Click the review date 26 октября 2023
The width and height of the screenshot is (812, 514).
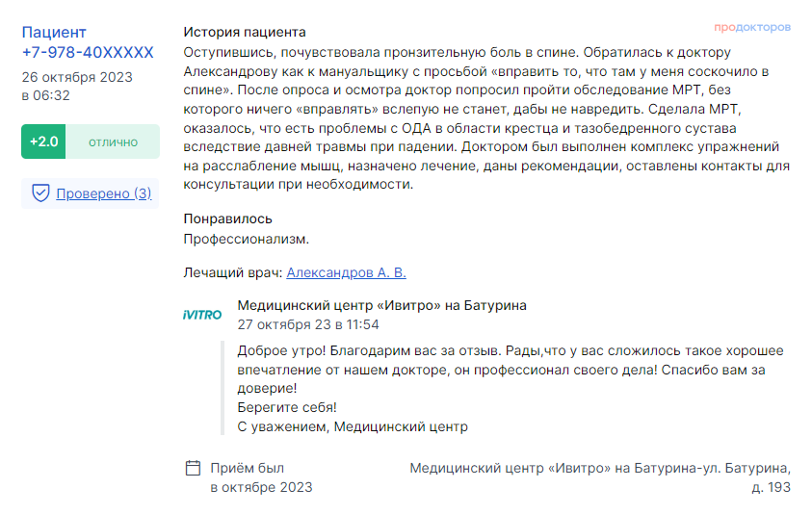pyautogui.click(x=77, y=77)
